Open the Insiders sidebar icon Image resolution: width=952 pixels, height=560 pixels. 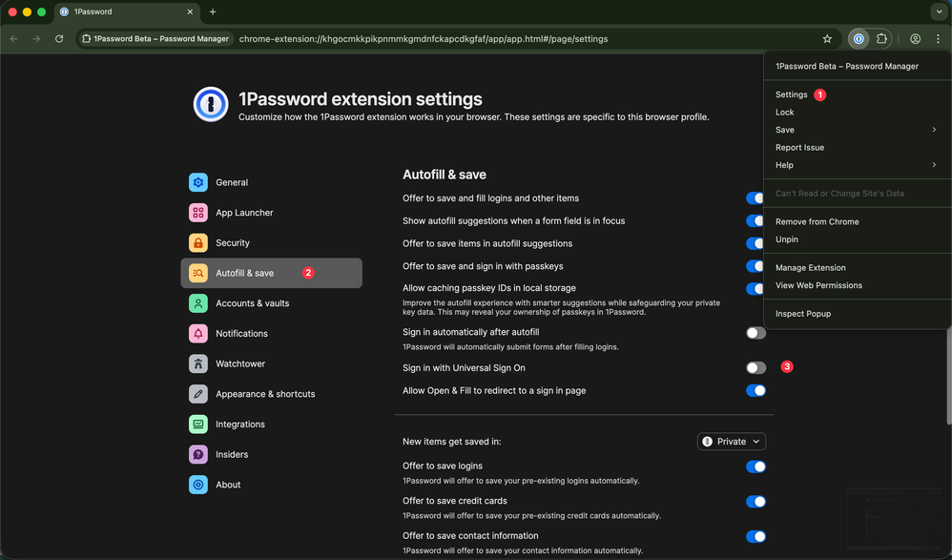(x=198, y=454)
